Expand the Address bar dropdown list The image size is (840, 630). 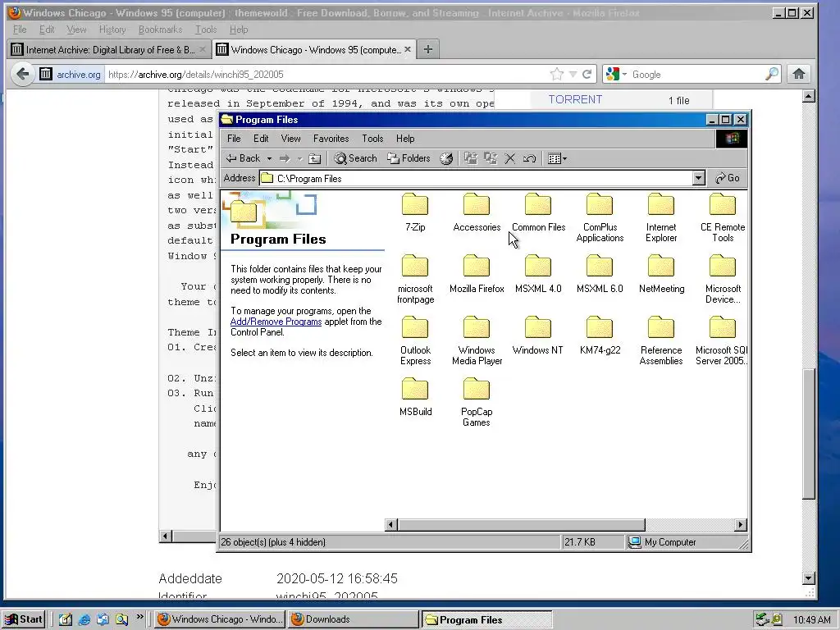tap(698, 178)
